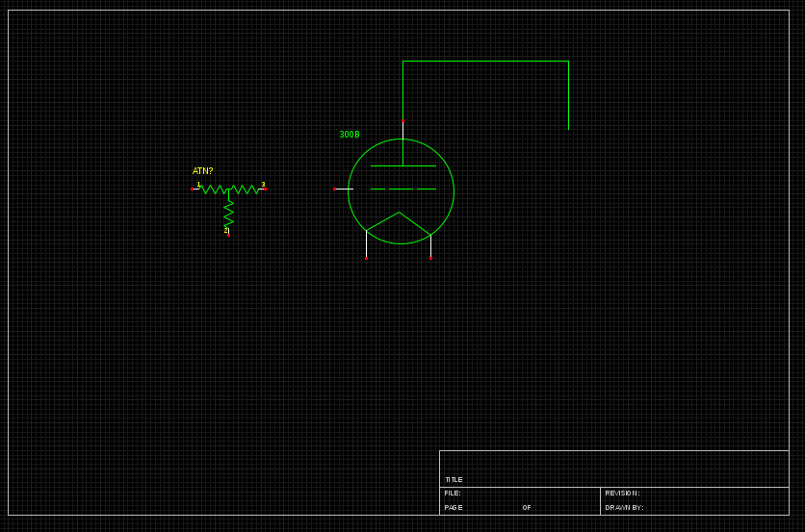Select the tube's grid pin on left
Screen dimensions: 805x532
tap(336, 190)
